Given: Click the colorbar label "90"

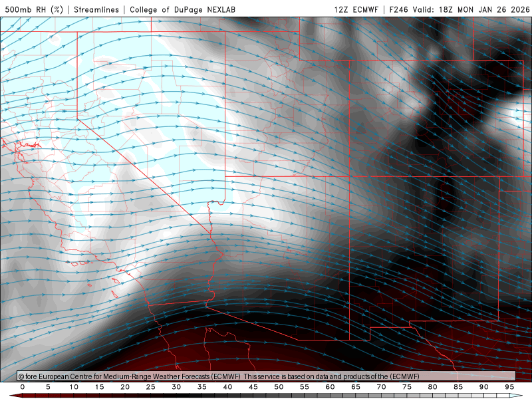Looking at the screenshot, I should [484, 387].
